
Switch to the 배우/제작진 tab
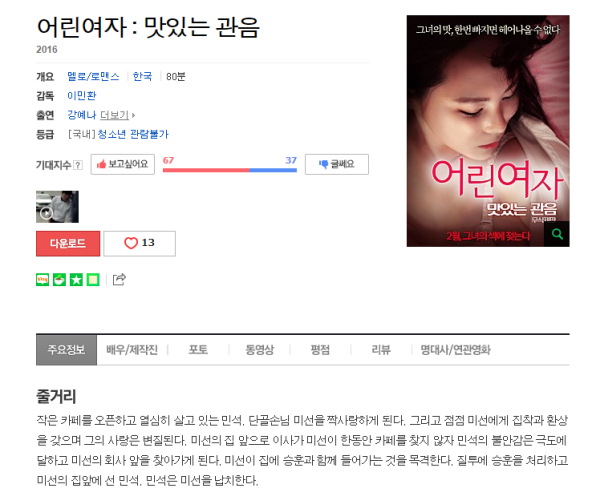click(132, 350)
